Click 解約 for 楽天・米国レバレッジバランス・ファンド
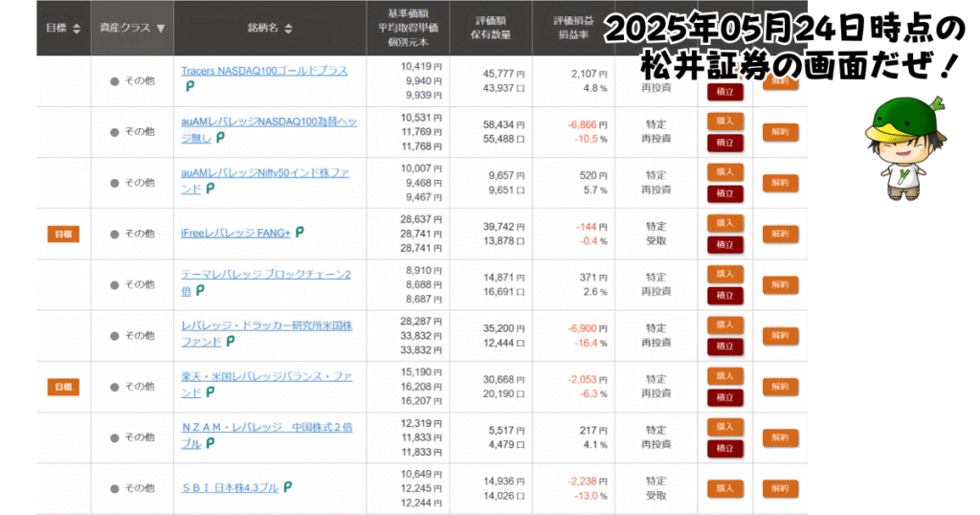The image size is (980, 515). coord(780,387)
